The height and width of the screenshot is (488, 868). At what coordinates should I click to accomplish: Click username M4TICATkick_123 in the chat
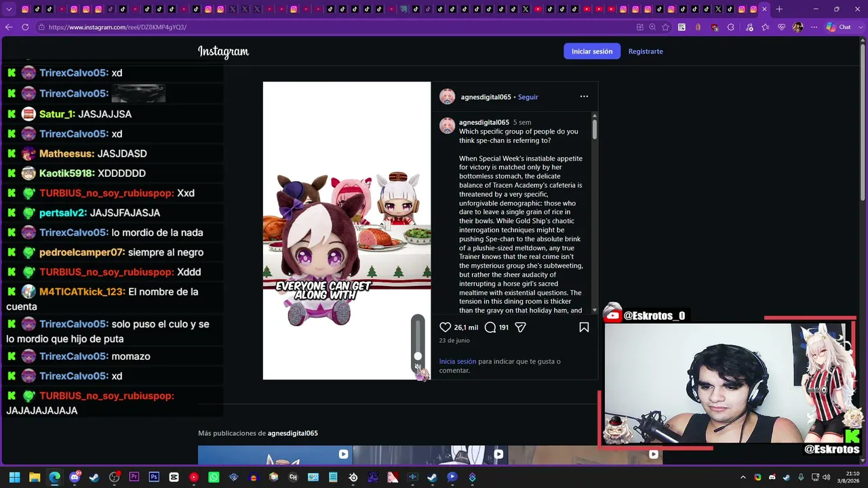[x=81, y=291]
